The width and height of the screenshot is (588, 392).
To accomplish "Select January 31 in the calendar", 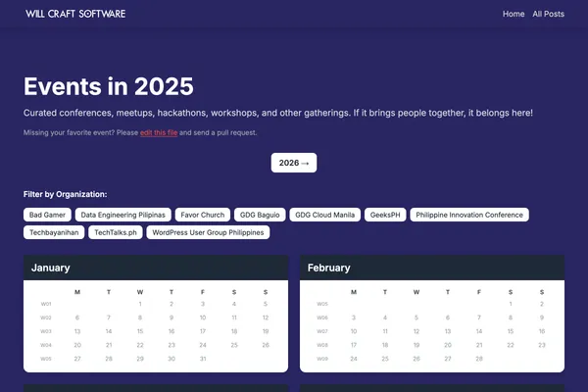I will tap(202, 359).
